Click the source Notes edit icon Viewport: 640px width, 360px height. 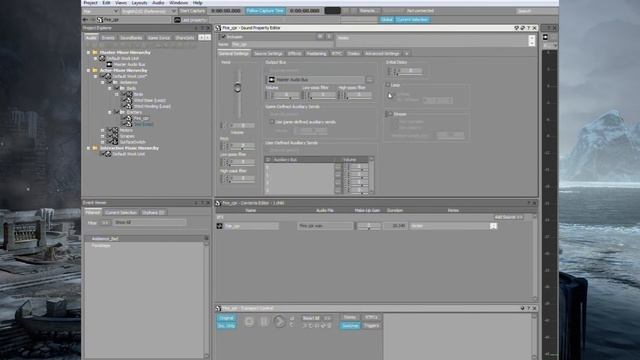[493, 226]
